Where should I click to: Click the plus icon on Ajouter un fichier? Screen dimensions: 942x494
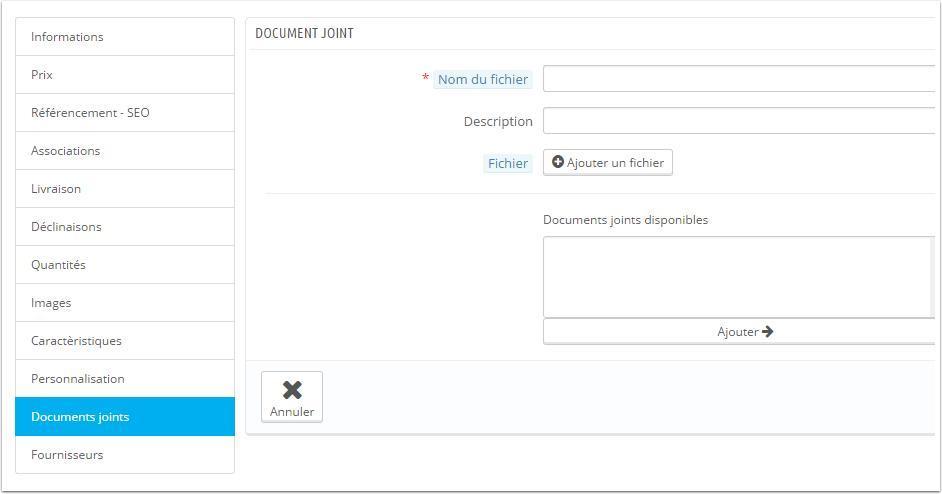(x=558, y=162)
